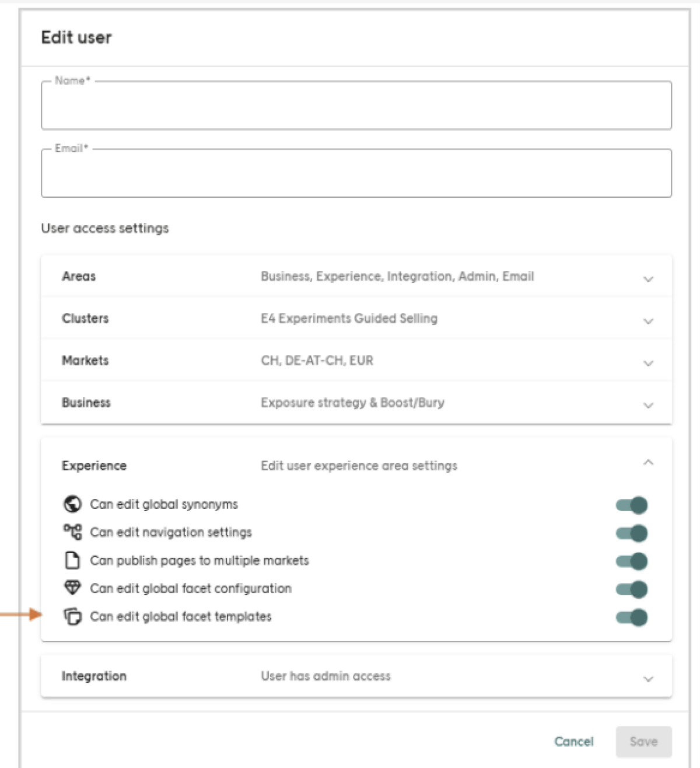Click the Cancel button
This screenshot has height=768, width=700.
click(x=574, y=742)
